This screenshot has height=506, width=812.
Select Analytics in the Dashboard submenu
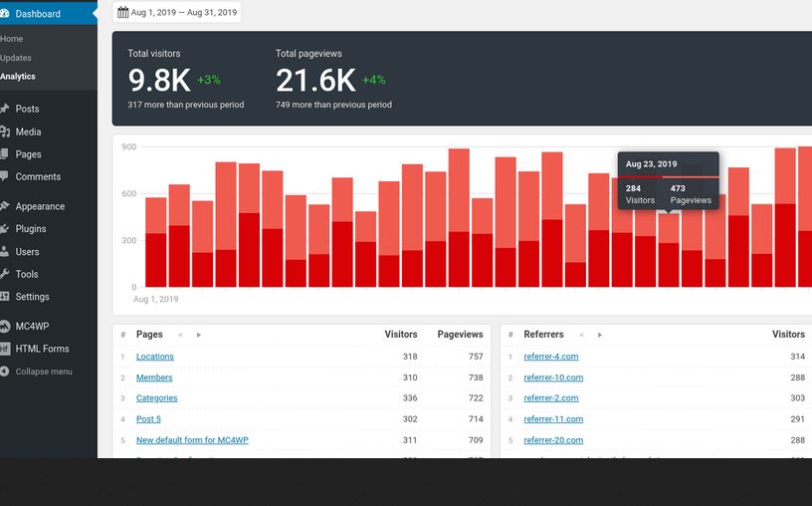tap(18, 77)
